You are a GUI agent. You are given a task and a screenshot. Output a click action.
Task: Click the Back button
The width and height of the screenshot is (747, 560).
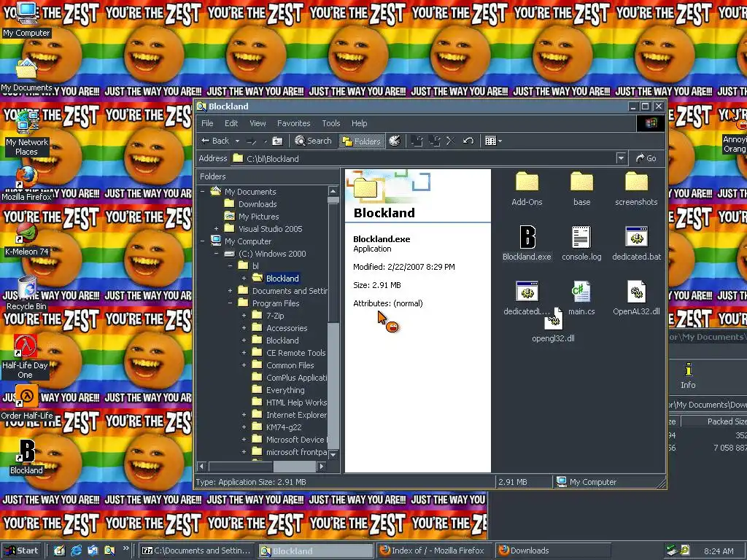click(215, 141)
